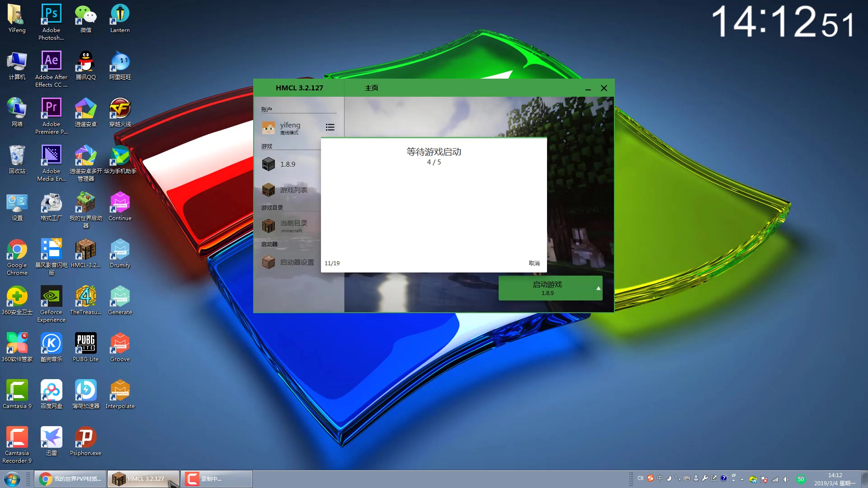Open the 游戏列表 game list item
This screenshot has width=868, height=488.
coord(293,190)
